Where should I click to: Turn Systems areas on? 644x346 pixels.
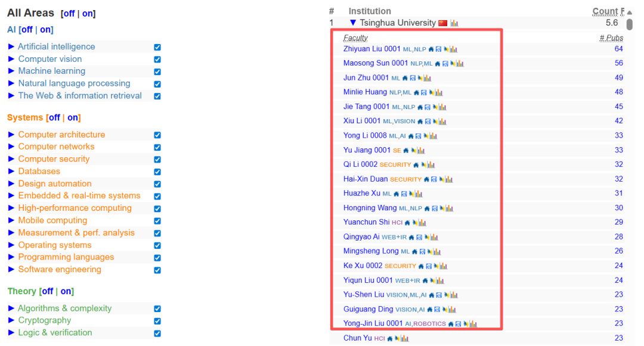coord(73,118)
